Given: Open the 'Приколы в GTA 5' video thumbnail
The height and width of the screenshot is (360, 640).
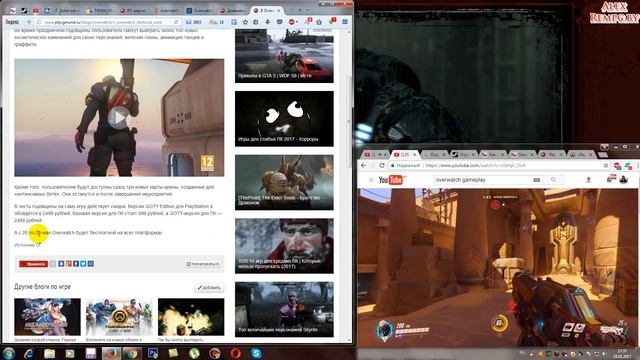Looking at the screenshot, I should (x=284, y=56).
